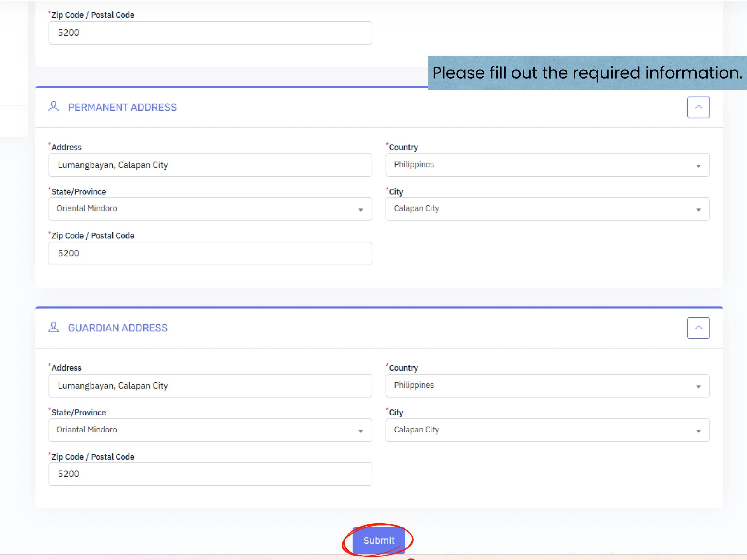Screen dimensions: 747x560
Task: Click the person icon beside GUARDIAN ADDRESS
Action: [x=53, y=327]
